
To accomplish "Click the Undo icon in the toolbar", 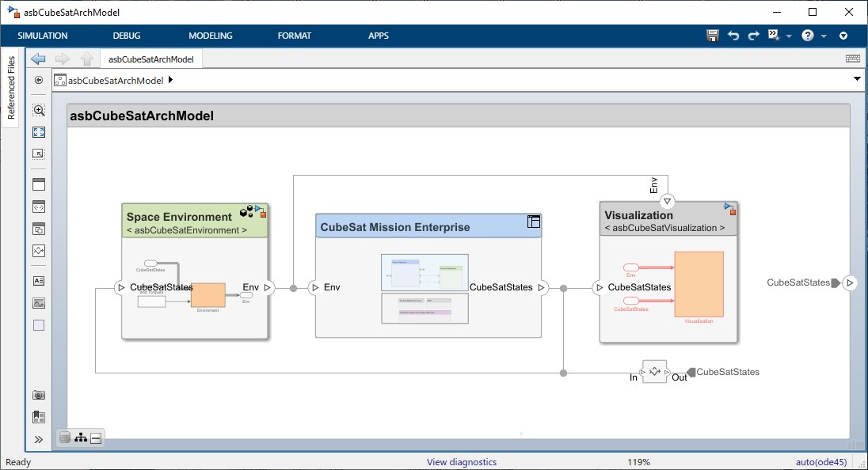I will click(733, 35).
